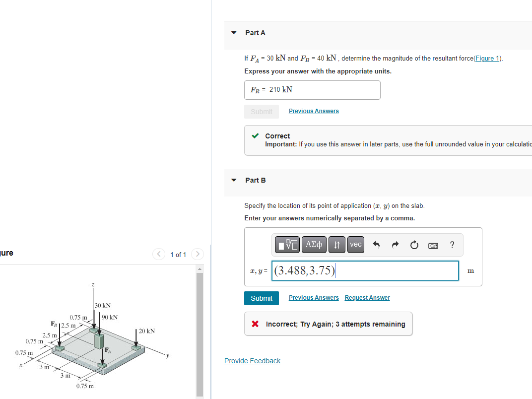Redo equation edit with redo arrow
The image size is (532, 399).
[x=395, y=244]
